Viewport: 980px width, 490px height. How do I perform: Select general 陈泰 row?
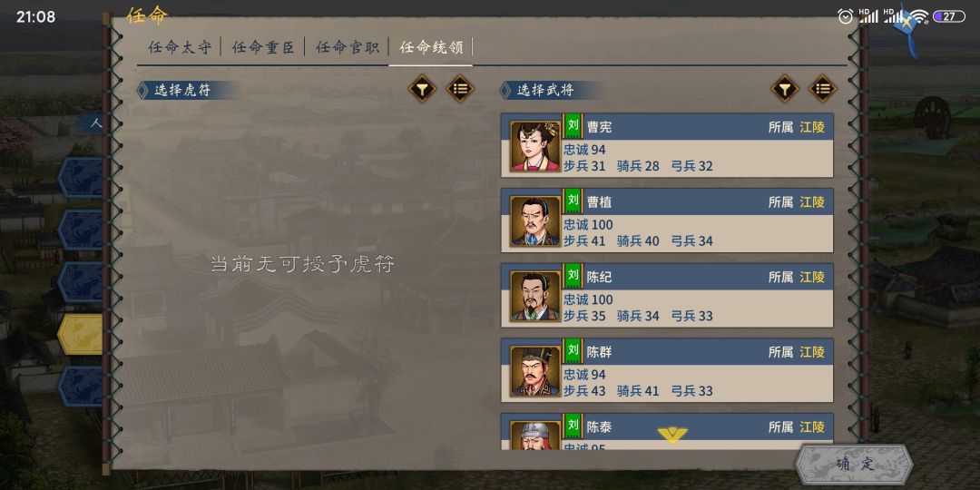click(667, 431)
